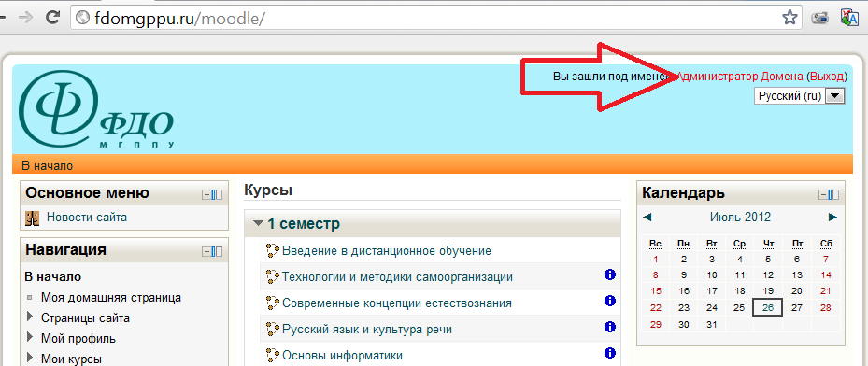Collapse the Навигация block
Screen dimensions: 868x366
[x=206, y=251]
